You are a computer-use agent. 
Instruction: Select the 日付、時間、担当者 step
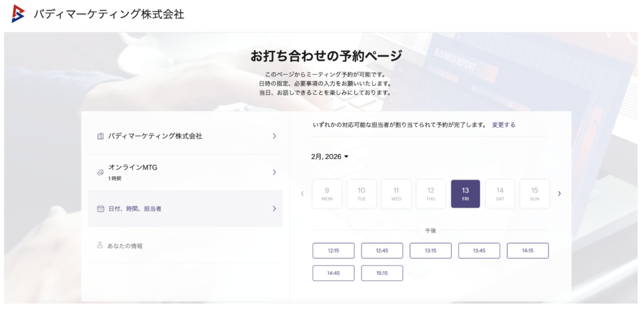tap(135, 208)
